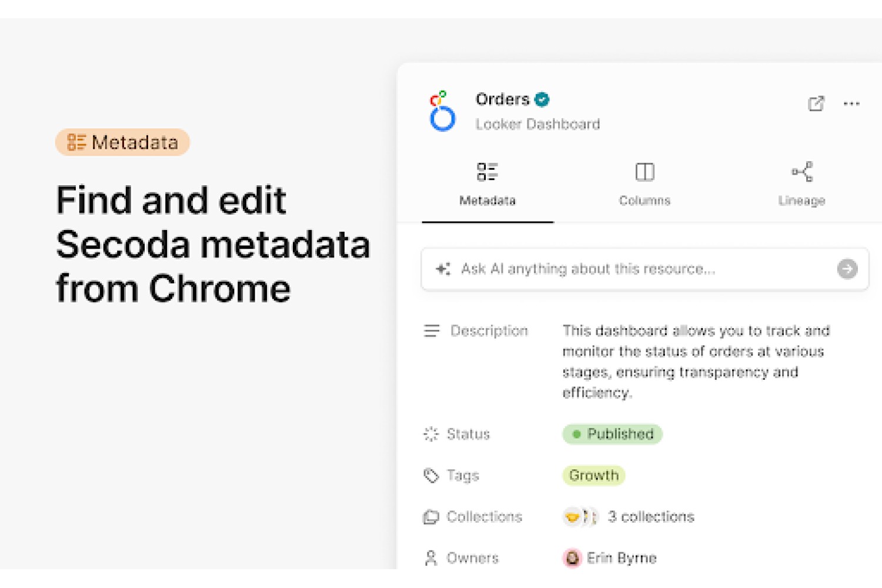Open resource in new window icon

(x=816, y=103)
